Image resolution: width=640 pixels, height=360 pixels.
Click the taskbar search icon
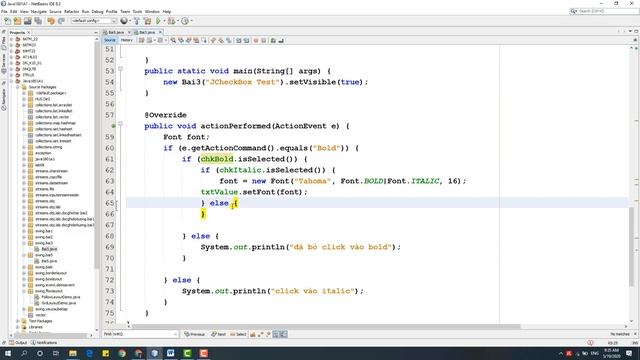click(x=24, y=353)
